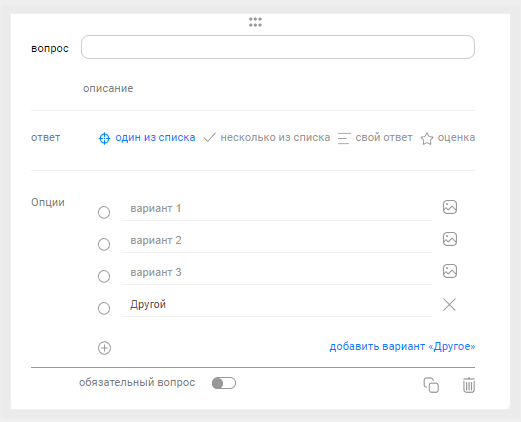521x422 pixels.
Task: Click the вопрос text input field
Action: tap(278, 47)
